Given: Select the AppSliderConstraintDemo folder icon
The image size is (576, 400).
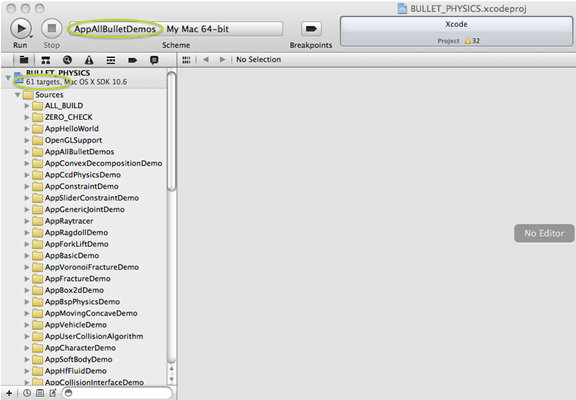Looking at the screenshot, I should point(37,198).
